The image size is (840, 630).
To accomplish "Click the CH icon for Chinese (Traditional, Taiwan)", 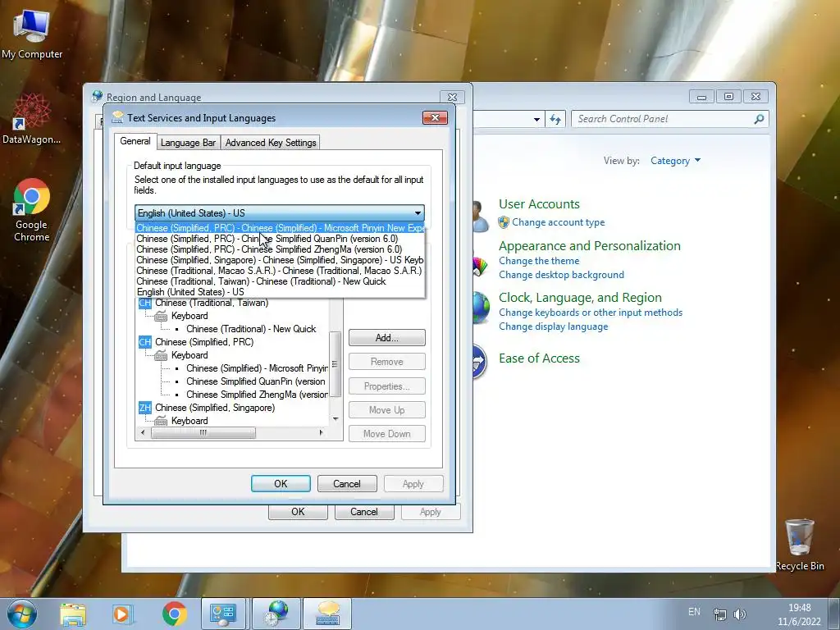I will (144, 303).
